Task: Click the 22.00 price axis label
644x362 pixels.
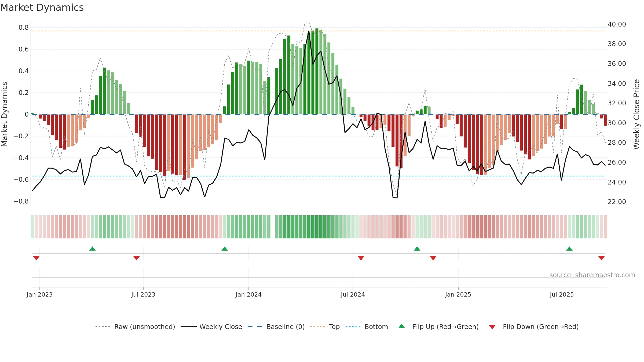Action: 617,202
